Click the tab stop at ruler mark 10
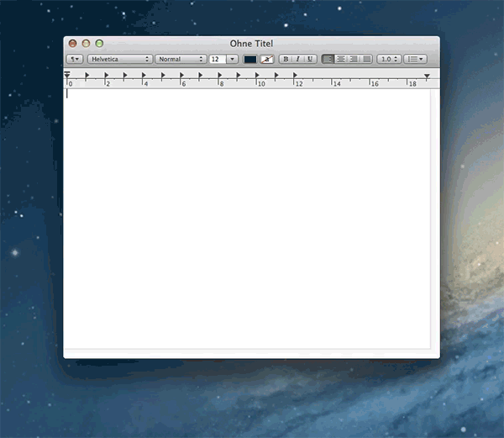This screenshot has width=504, height=438. pyautogui.click(x=257, y=76)
